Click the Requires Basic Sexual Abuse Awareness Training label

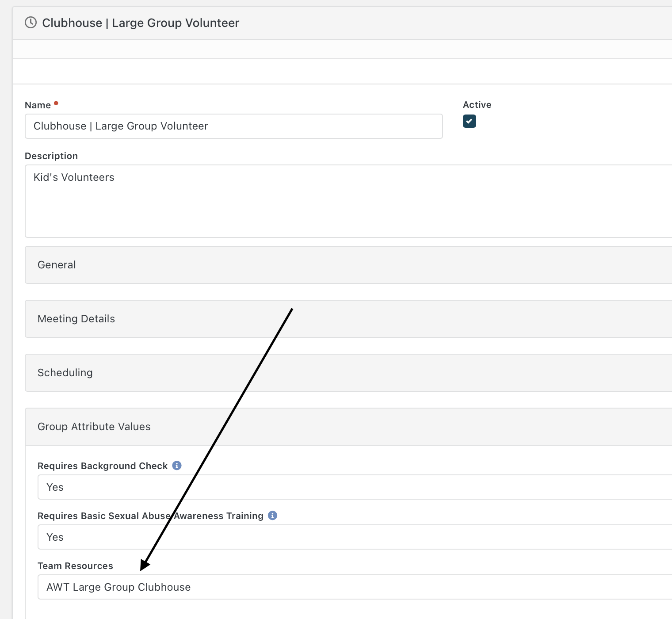[150, 516]
